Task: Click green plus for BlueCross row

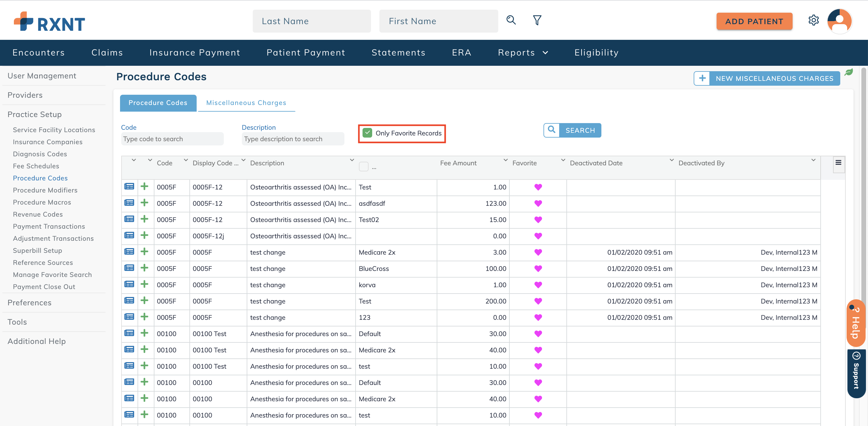Action: coord(144,268)
